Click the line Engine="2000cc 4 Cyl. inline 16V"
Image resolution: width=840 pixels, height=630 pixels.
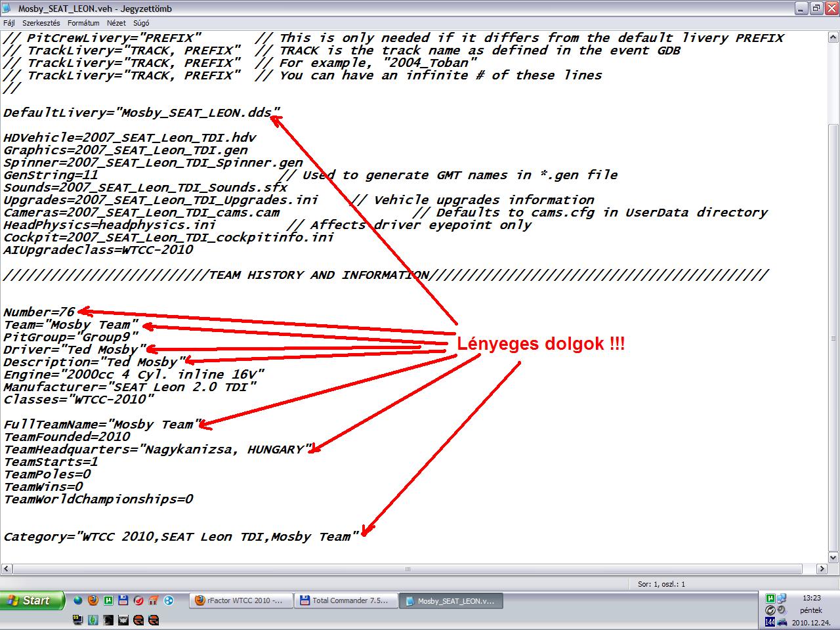pos(134,375)
